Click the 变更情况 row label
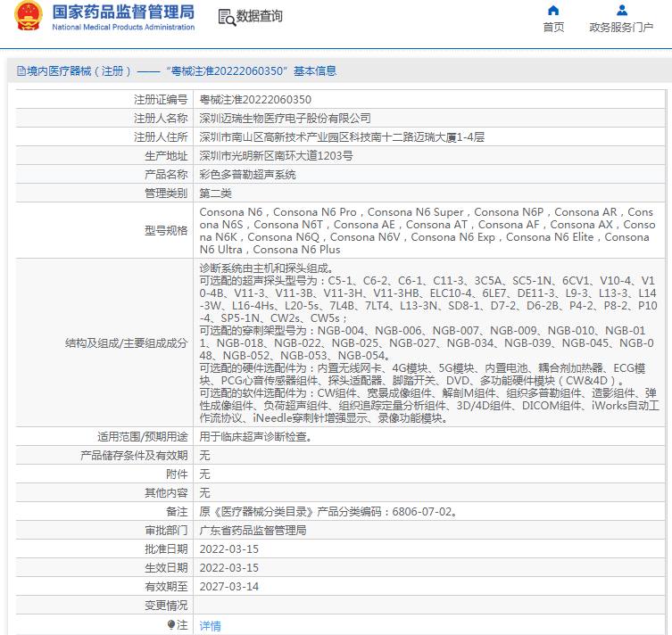Screen dimensions: 672x635 click(166, 606)
